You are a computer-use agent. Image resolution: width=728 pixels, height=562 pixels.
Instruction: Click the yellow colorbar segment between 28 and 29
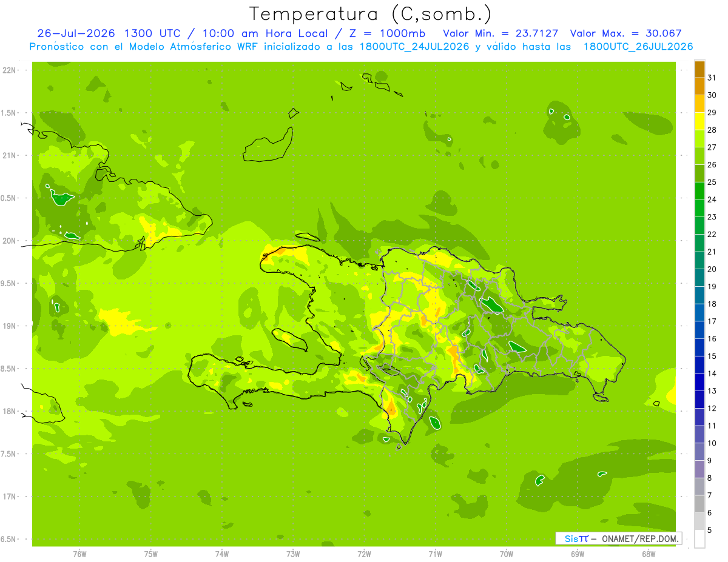click(x=699, y=121)
